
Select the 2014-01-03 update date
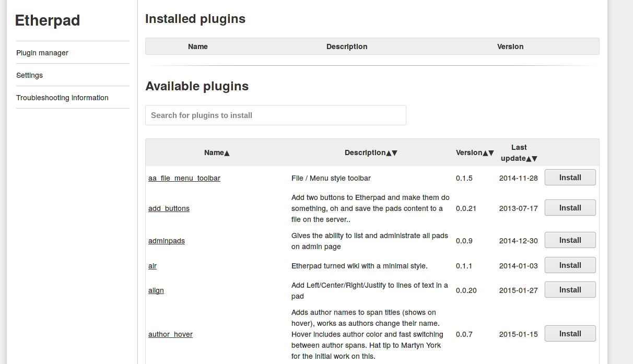click(x=519, y=266)
